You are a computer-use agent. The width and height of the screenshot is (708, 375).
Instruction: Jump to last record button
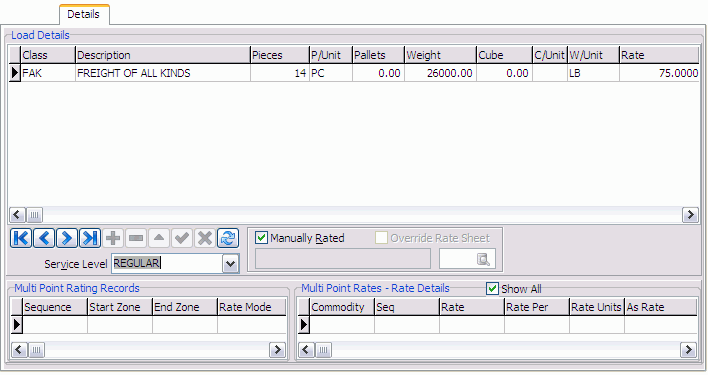point(90,238)
